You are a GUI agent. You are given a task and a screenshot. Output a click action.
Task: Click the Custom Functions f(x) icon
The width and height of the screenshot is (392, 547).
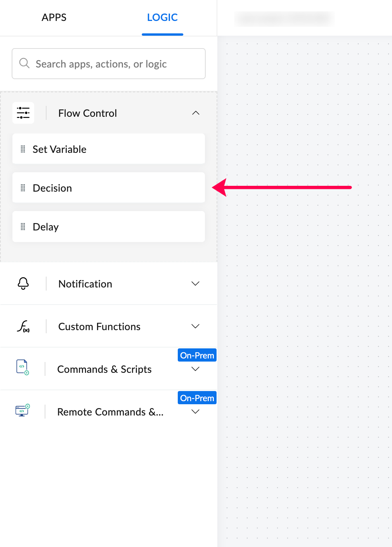[x=23, y=326]
